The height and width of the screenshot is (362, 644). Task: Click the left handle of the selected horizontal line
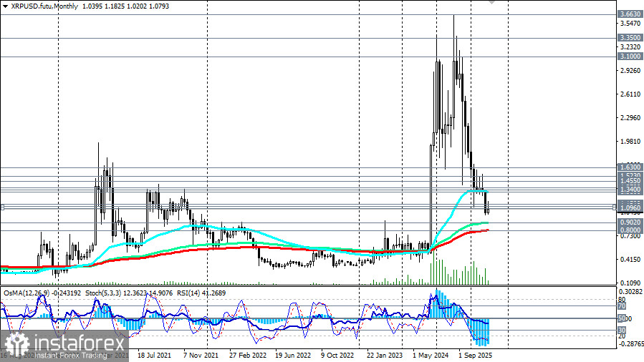tap(2, 207)
